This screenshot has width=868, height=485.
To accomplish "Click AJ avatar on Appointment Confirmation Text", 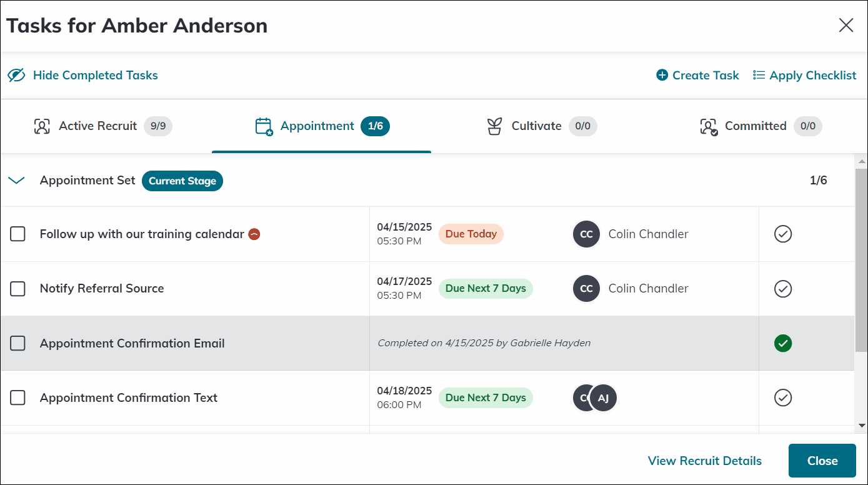I will click(603, 398).
